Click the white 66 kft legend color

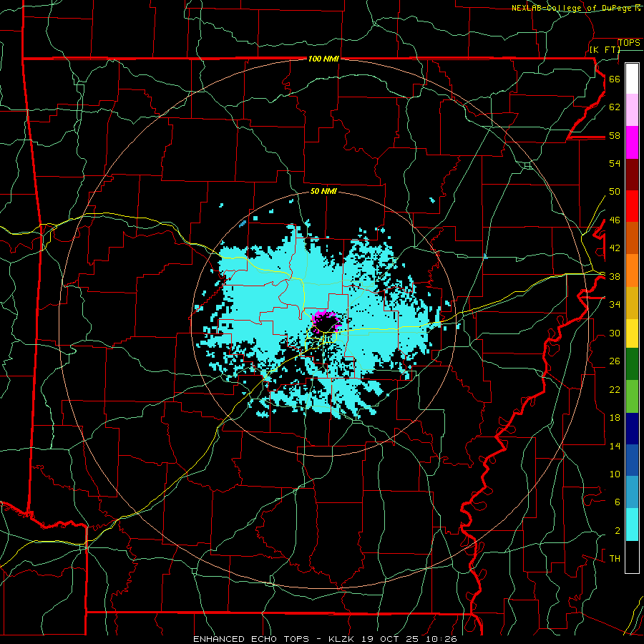tap(632, 79)
